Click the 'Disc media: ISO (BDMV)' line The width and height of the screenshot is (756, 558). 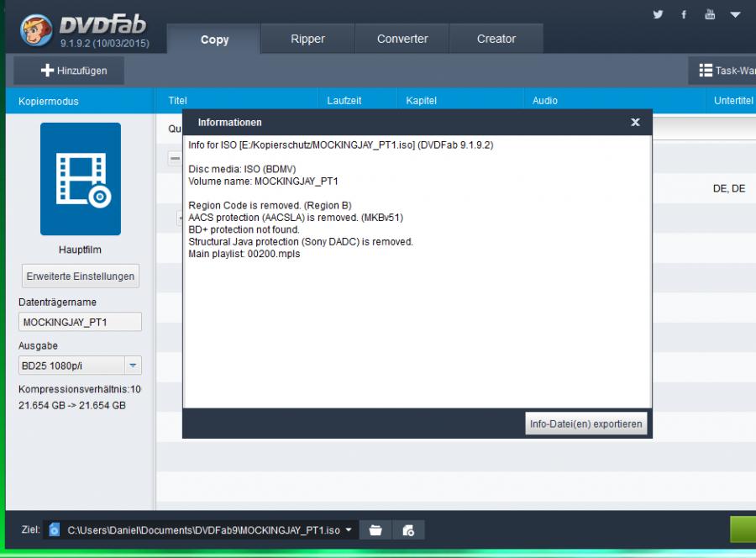[242, 169]
